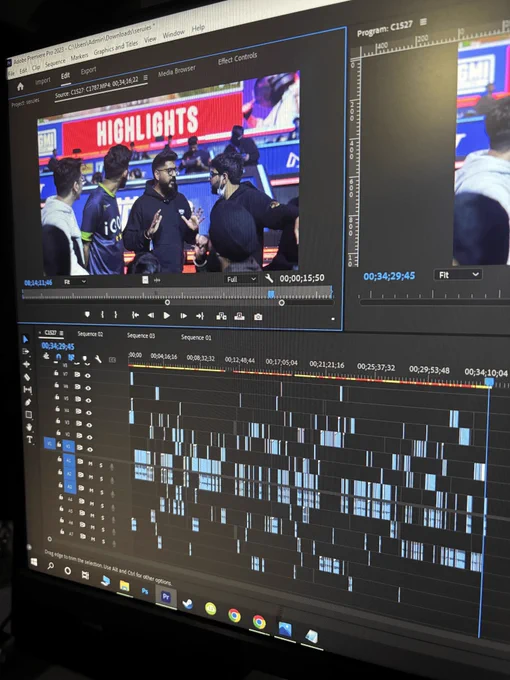
Task: Open the Media Browser panel tab
Action: point(177,71)
